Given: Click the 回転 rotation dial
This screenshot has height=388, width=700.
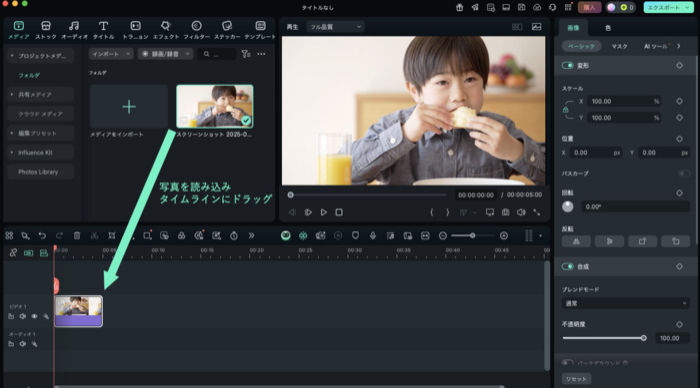Looking at the screenshot, I should coord(567,207).
